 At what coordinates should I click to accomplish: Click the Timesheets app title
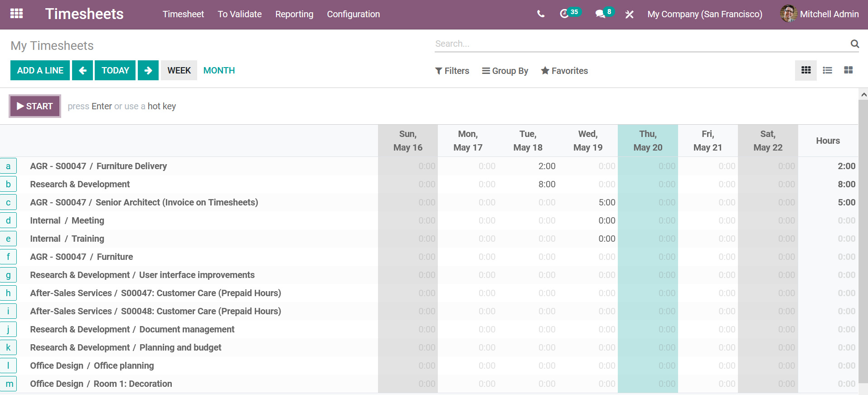click(x=84, y=14)
